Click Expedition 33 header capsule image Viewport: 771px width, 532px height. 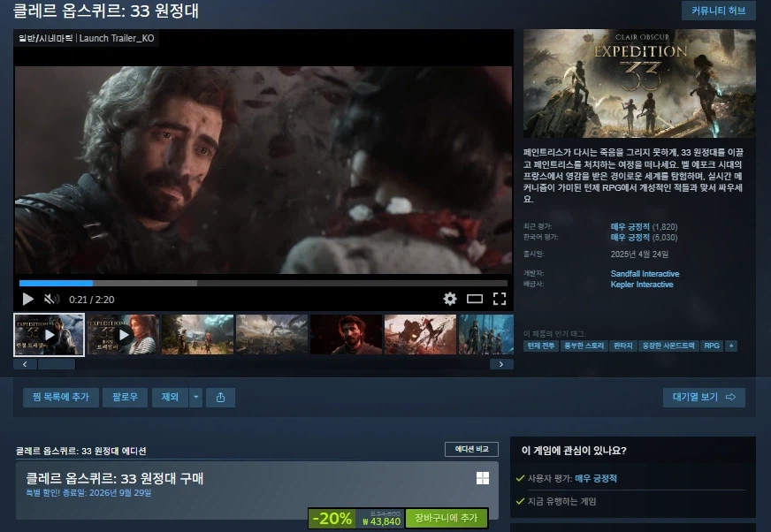(x=639, y=83)
